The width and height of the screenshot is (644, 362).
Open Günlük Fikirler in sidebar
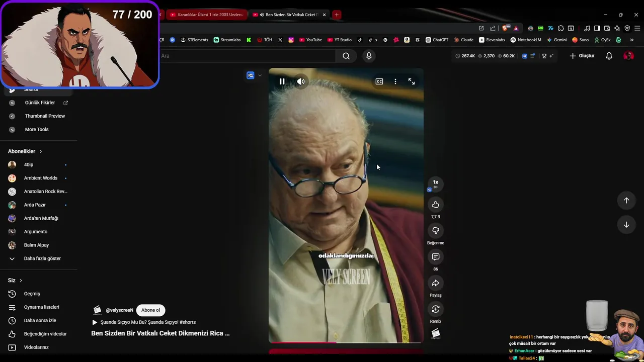[38, 103]
